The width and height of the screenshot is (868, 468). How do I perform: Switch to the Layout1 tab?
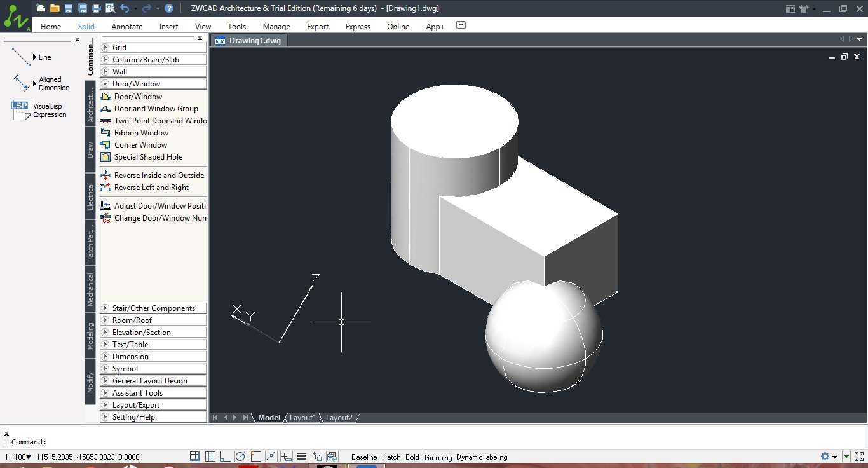[303, 418]
